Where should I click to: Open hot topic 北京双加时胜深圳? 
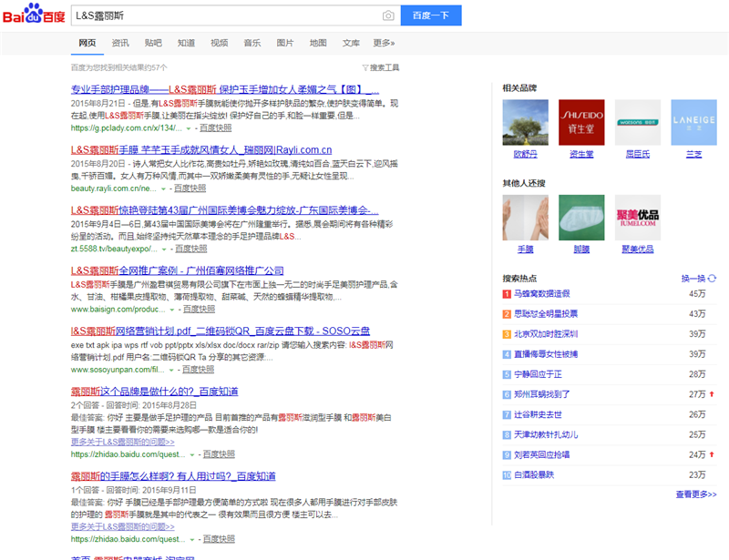(x=546, y=334)
